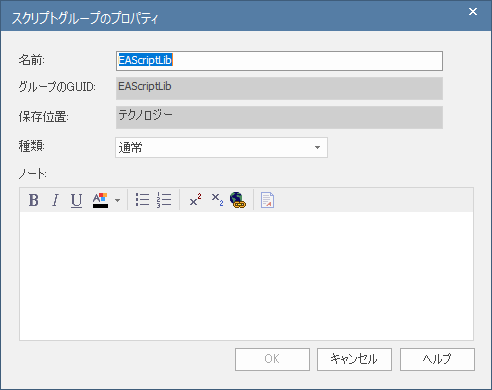Insert a bulleted list
The height and width of the screenshot is (390, 492).
tap(142, 200)
